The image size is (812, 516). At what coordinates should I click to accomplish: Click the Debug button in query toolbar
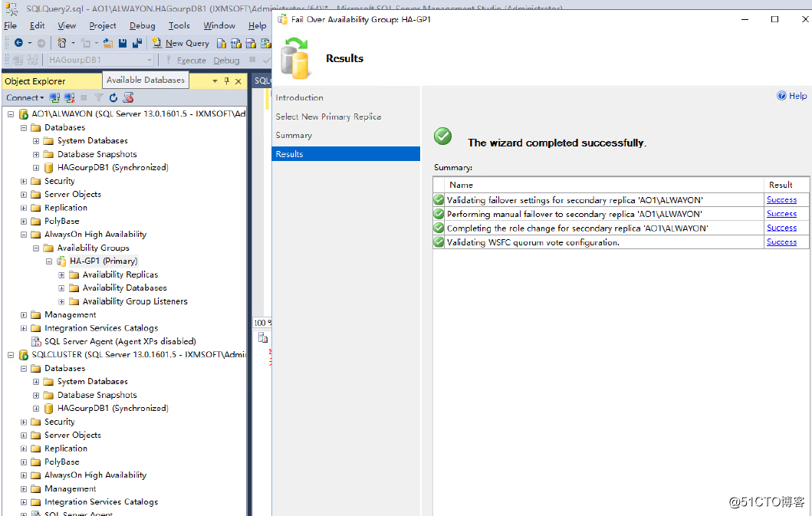coord(227,60)
